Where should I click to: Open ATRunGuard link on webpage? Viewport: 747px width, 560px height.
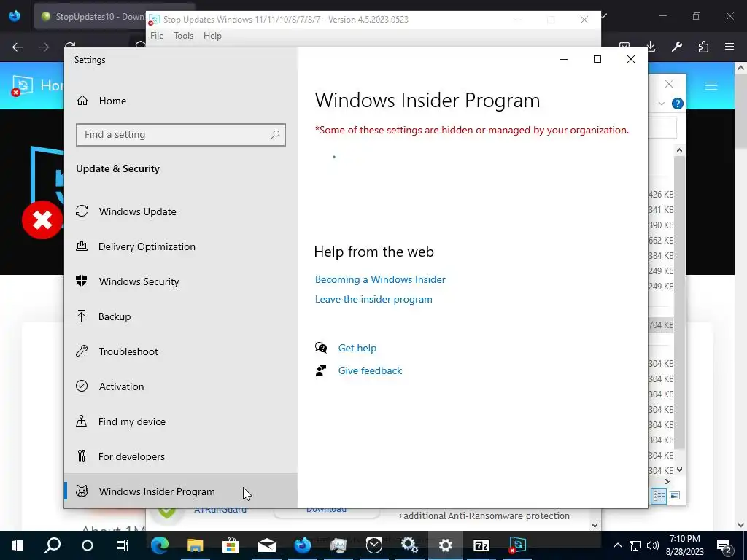pyautogui.click(x=220, y=511)
